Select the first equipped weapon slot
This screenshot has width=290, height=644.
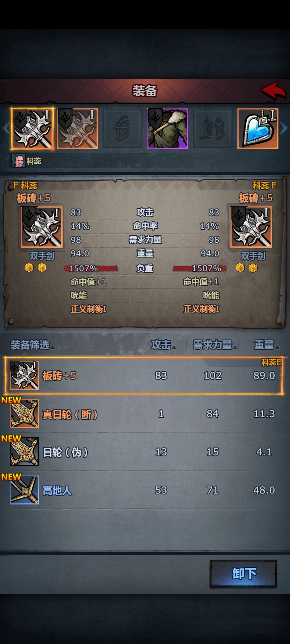point(32,129)
